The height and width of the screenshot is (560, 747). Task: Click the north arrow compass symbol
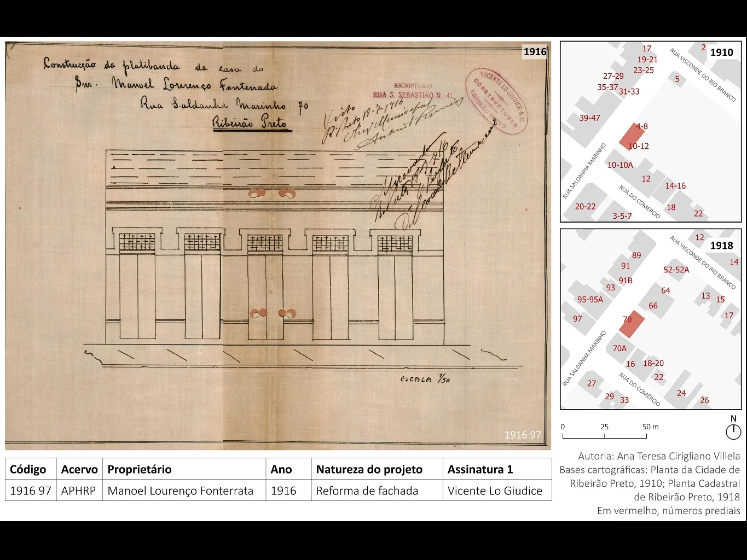coord(733,431)
